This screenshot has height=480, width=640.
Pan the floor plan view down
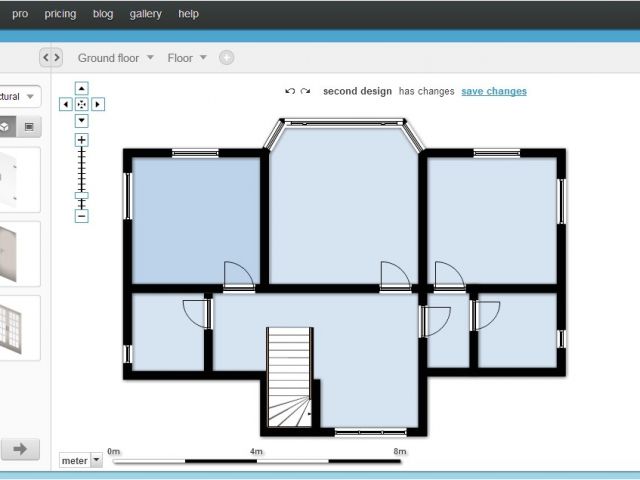point(82,120)
